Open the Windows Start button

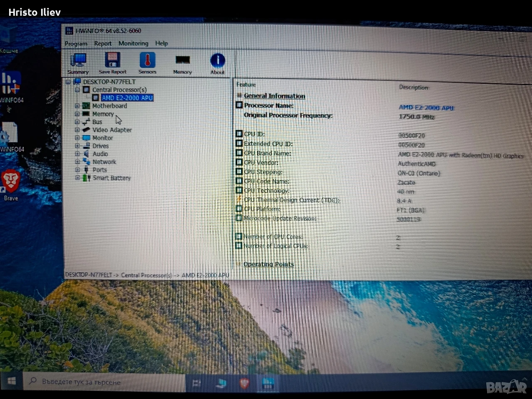coord(11,381)
